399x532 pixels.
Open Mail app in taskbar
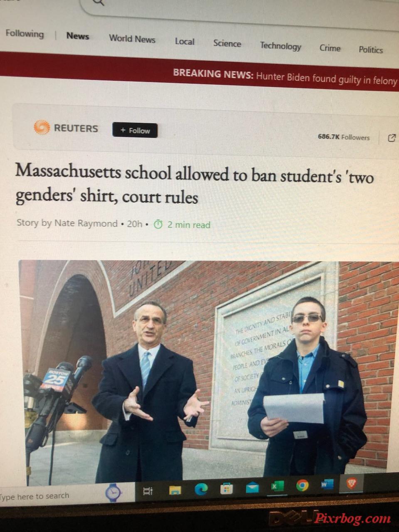pos(252,488)
